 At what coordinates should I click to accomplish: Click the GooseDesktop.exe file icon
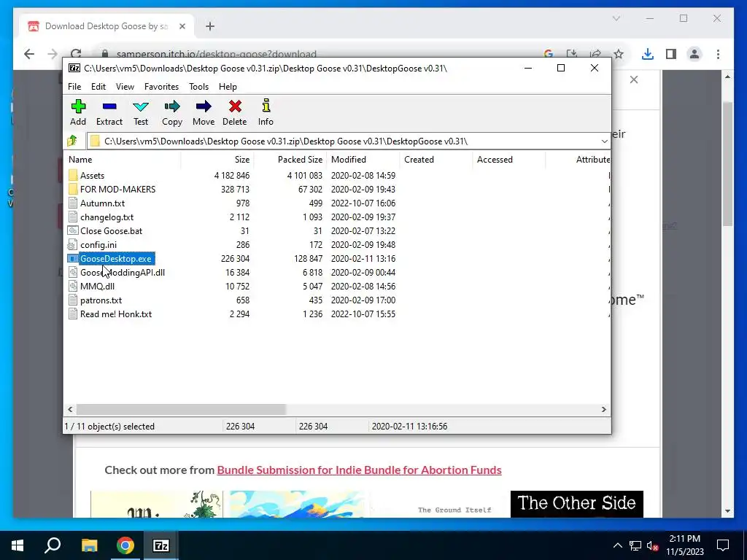coord(73,259)
